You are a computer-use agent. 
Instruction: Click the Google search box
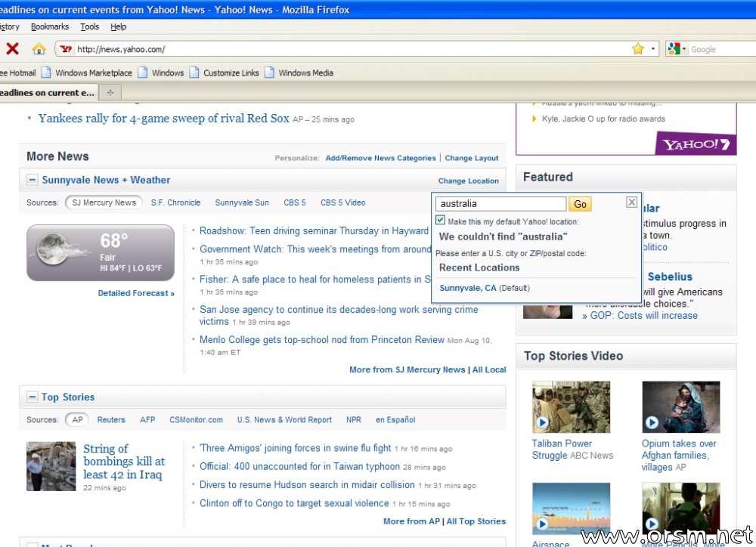tap(722, 48)
